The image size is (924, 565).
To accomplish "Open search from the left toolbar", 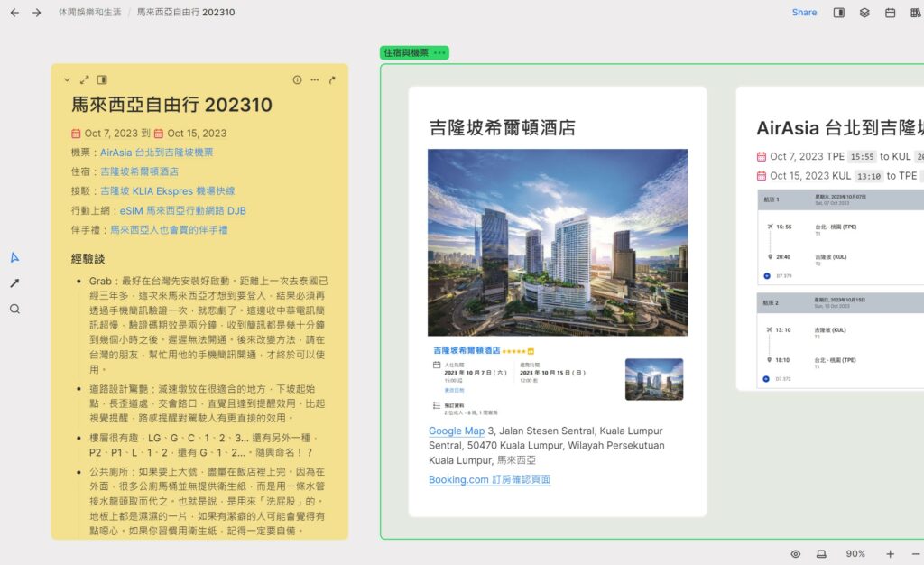I will coord(14,308).
